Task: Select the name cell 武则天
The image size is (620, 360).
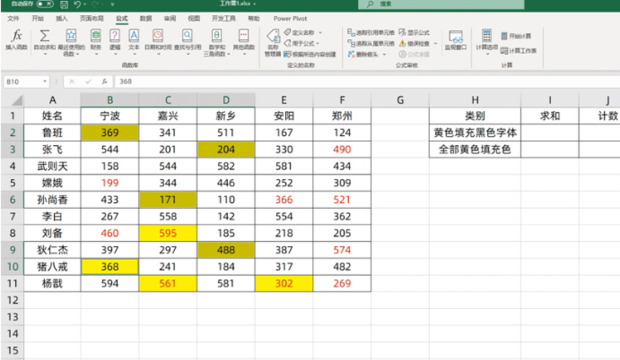Action: point(52,166)
